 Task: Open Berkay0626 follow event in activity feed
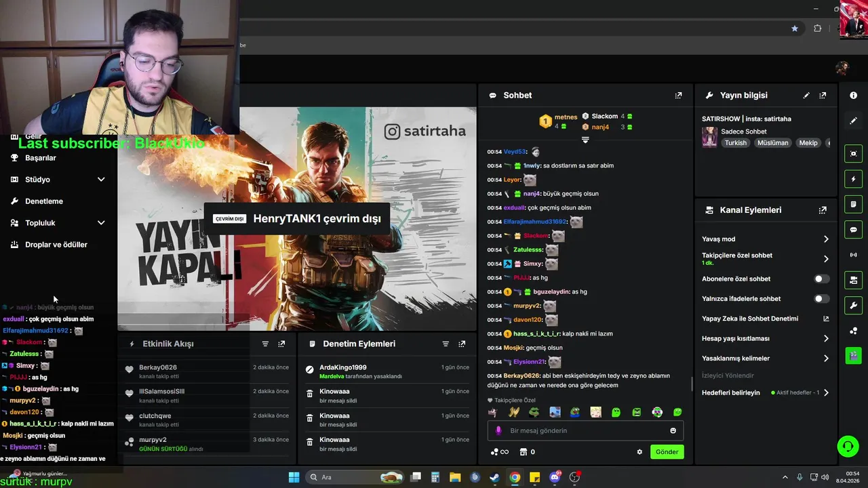click(207, 371)
